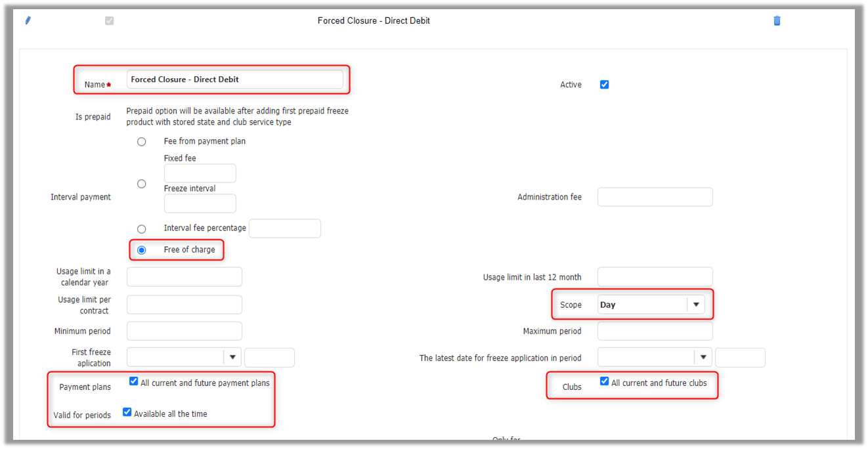
Task: Click the Administration fee field
Action: click(655, 197)
